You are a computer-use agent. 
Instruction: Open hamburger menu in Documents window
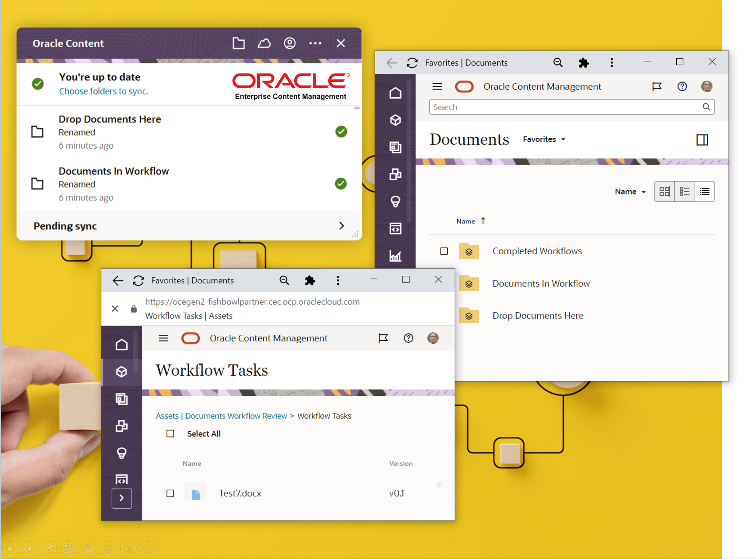pyautogui.click(x=437, y=86)
